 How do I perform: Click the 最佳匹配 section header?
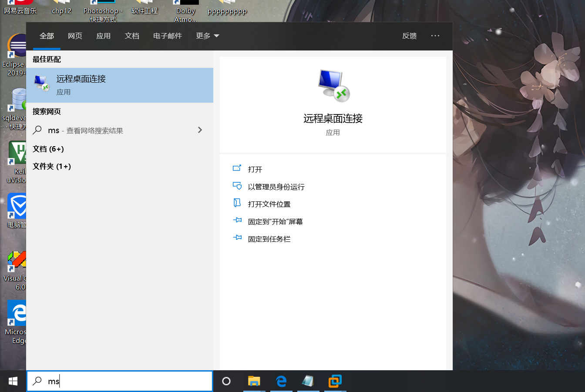pyautogui.click(x=47, y=59)
